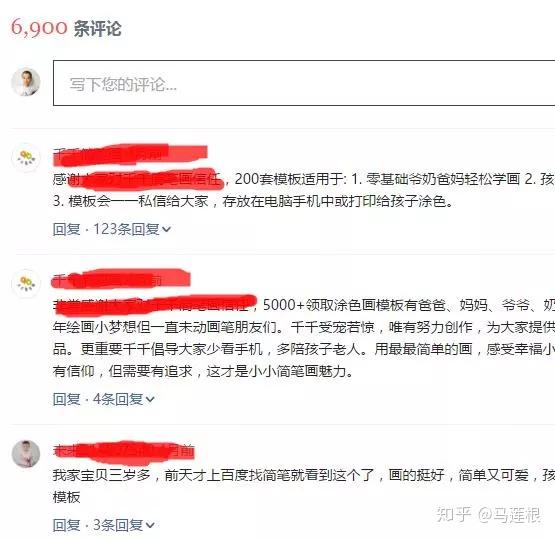Click the chevron arrow beside 3条回复

[x=150, y=526]
